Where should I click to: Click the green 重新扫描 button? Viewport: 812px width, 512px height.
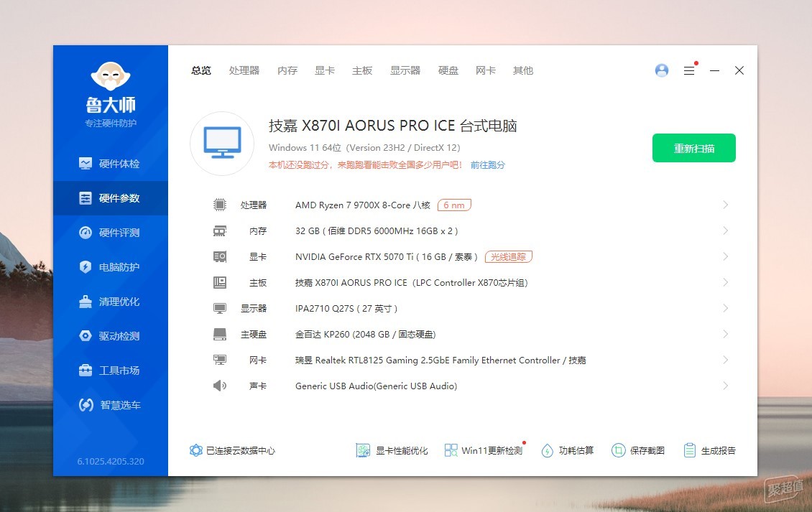(x=694, y=148)
